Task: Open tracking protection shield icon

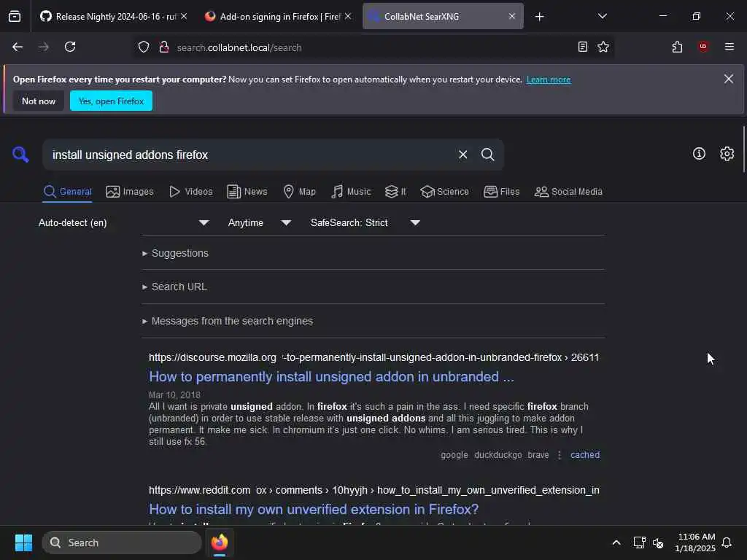Action: click(144, 47)
